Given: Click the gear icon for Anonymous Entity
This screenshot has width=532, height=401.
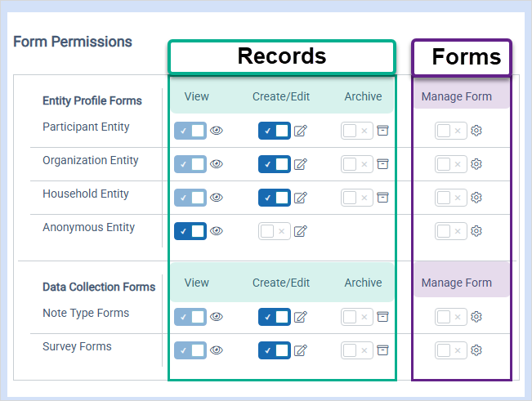Looking at the screenshot, I should 476,231.
